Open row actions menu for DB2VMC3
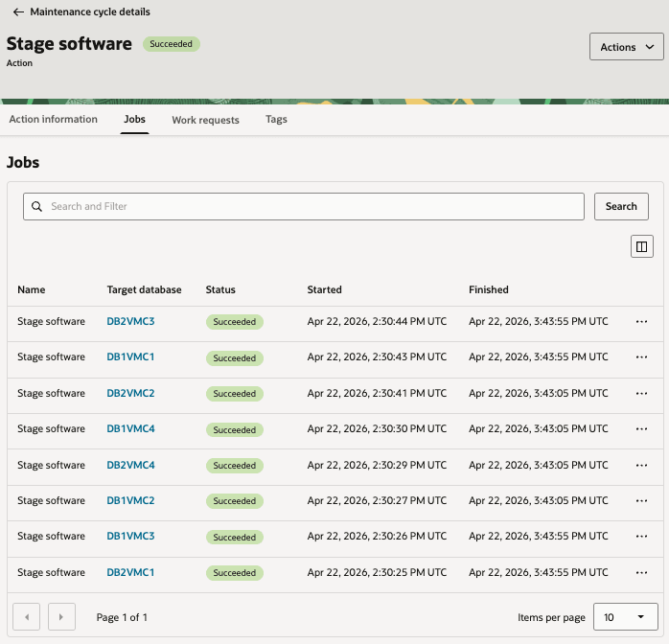The width and height of the screenshot is (669, 644). [x=642, y=322]
